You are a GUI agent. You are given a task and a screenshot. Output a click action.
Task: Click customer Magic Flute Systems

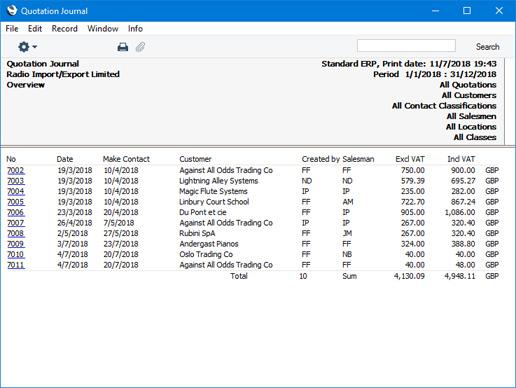pyautogui.click(x=213, y=191)
